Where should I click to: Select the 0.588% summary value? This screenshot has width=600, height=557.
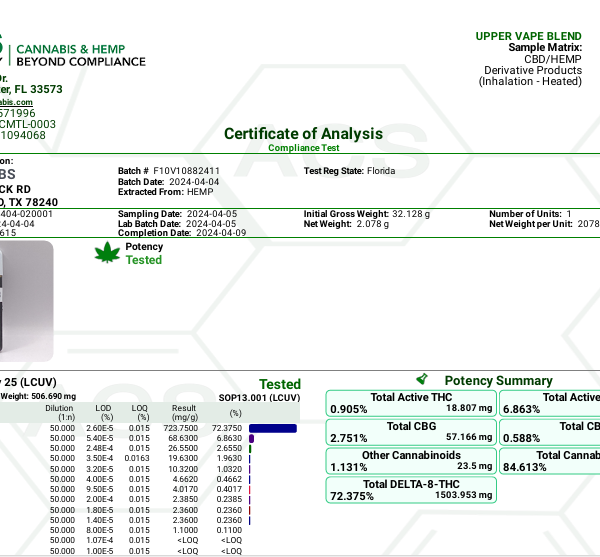522,438
